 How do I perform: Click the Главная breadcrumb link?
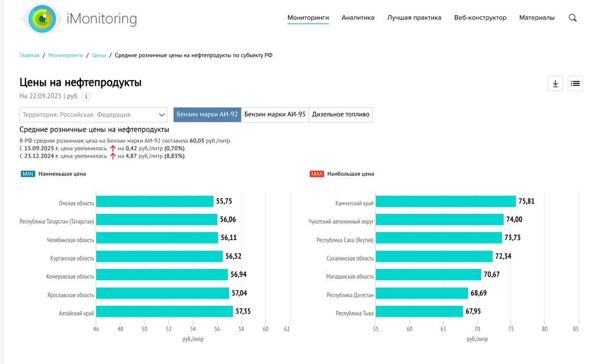pos(30,55)
